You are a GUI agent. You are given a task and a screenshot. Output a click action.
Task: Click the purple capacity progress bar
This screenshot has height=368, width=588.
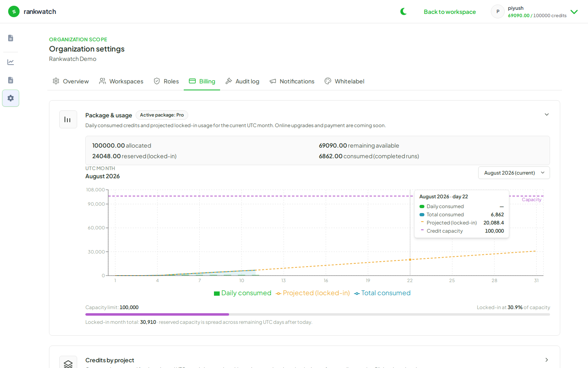(157, 314)
